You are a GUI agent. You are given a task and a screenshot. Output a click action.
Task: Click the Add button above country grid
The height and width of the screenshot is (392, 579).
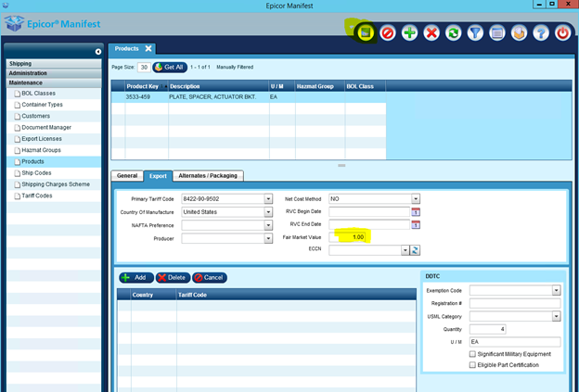click(136, 278)
